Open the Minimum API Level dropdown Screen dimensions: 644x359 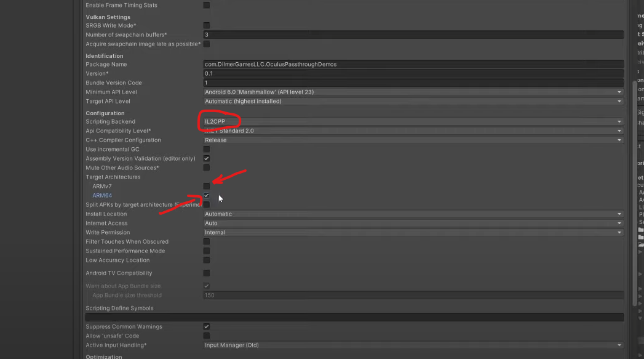coord(412,92)
